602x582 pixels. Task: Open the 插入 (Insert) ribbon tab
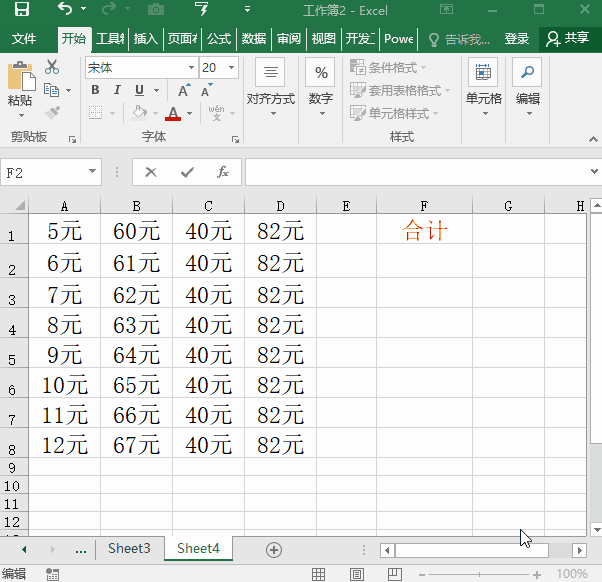[x=146, y=39]
